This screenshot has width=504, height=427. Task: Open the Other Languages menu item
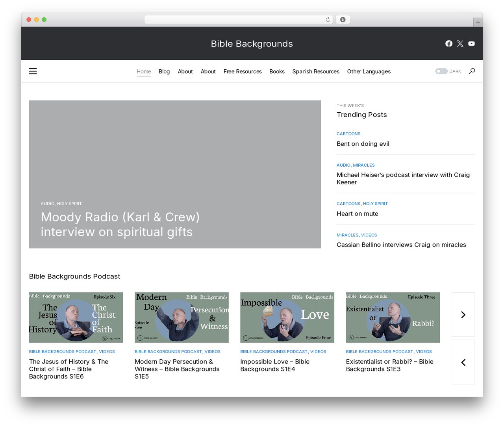pos(369,72)
